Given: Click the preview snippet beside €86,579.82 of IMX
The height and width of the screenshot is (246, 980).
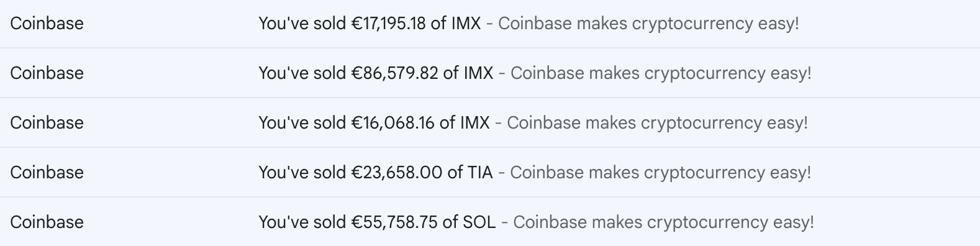Looking at the screenshot, I should pyautogui.click(x=661, y=73).
